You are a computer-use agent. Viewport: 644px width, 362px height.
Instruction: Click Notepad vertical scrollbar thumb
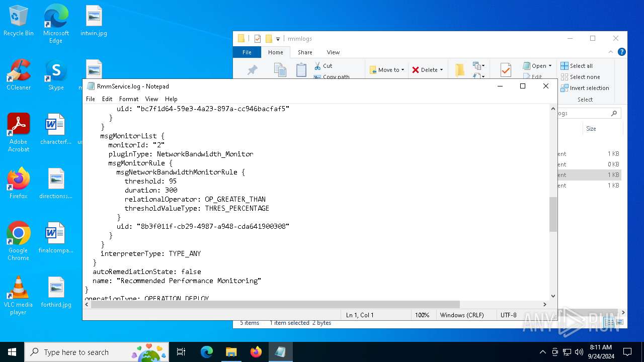(x=553, y=215)
